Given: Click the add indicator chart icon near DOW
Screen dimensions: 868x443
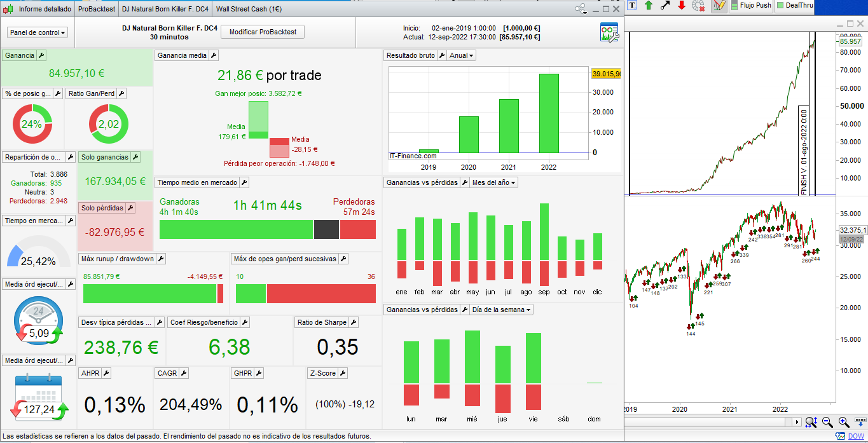Looking at the screenshot, I should click(x=841, y=437).
